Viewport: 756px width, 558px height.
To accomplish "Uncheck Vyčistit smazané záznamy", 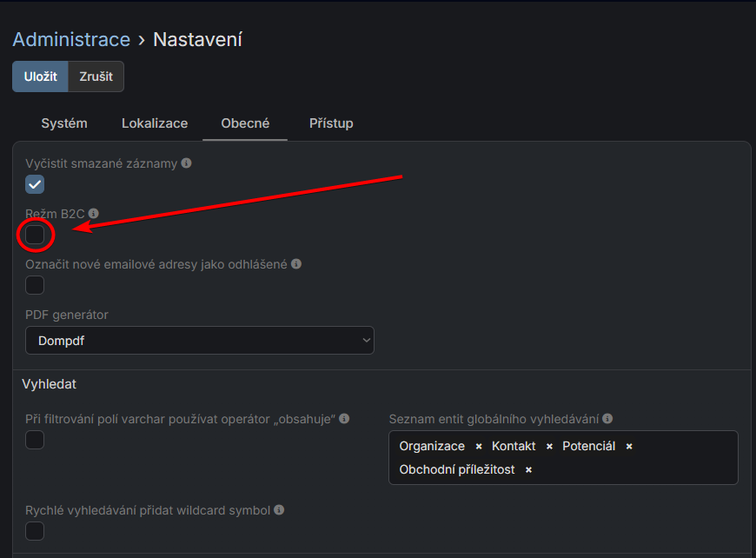I will 35,184.
